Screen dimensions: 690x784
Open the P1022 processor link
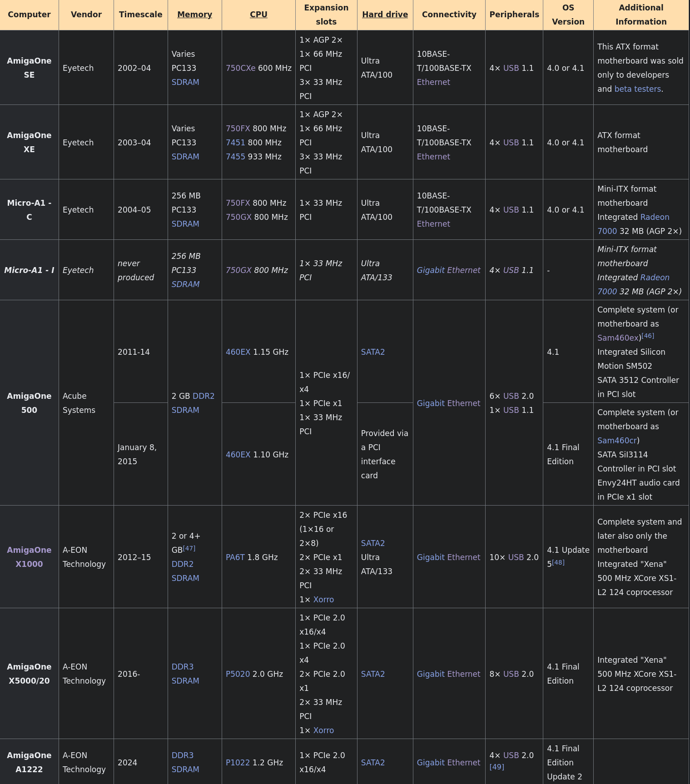coord(238,763)
